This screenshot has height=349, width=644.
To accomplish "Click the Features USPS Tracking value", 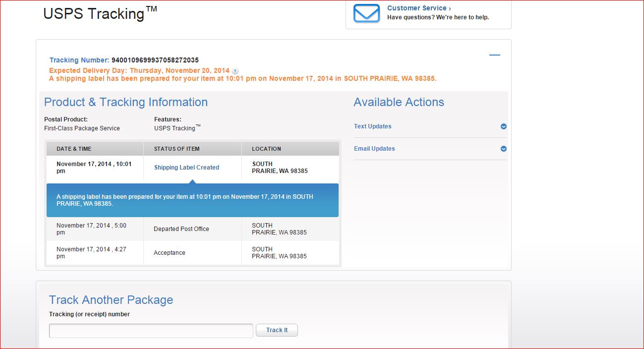I will [x=177, y=128].
